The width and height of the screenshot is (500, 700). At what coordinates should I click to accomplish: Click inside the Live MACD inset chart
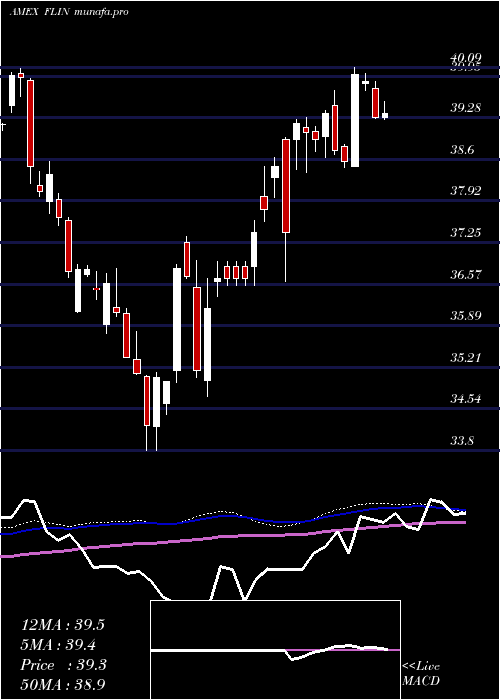275,650
